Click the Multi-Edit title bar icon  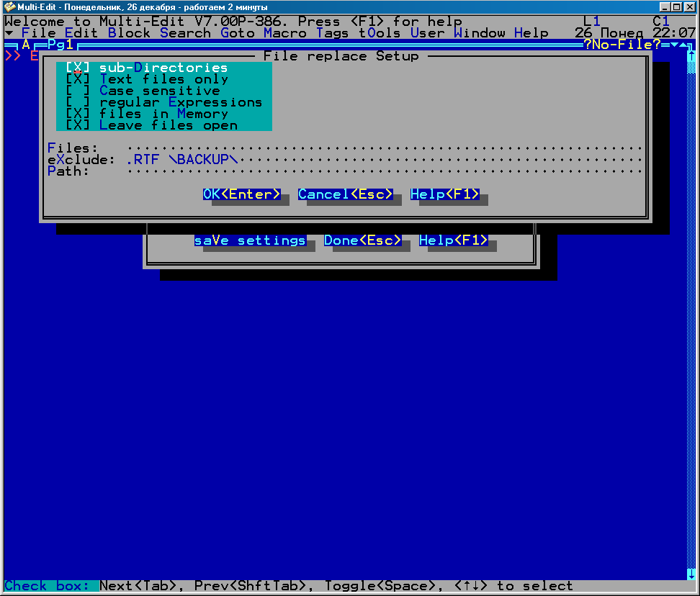coord(9,7)
